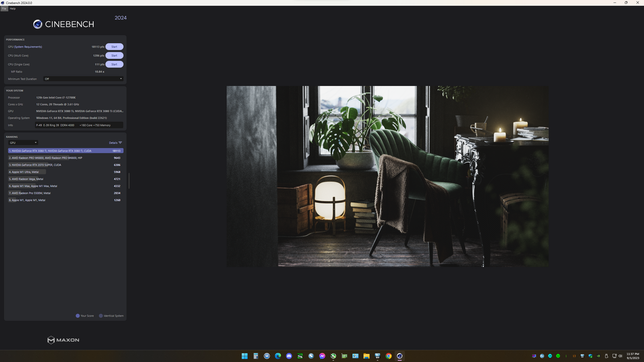Open the Help menu
Image resolution: width=644 pixels, height=362 pixels.
pyautogui.click(x=13, y=9)
